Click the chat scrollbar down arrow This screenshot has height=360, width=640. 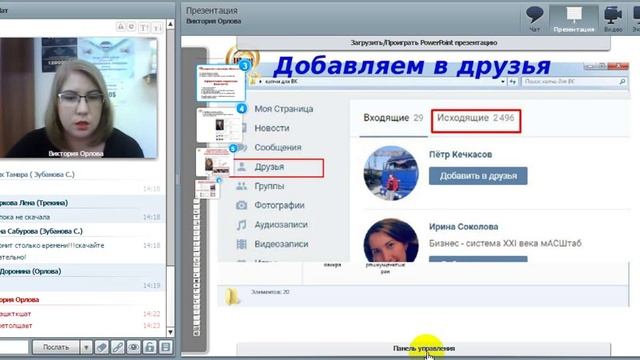(171, 332)
